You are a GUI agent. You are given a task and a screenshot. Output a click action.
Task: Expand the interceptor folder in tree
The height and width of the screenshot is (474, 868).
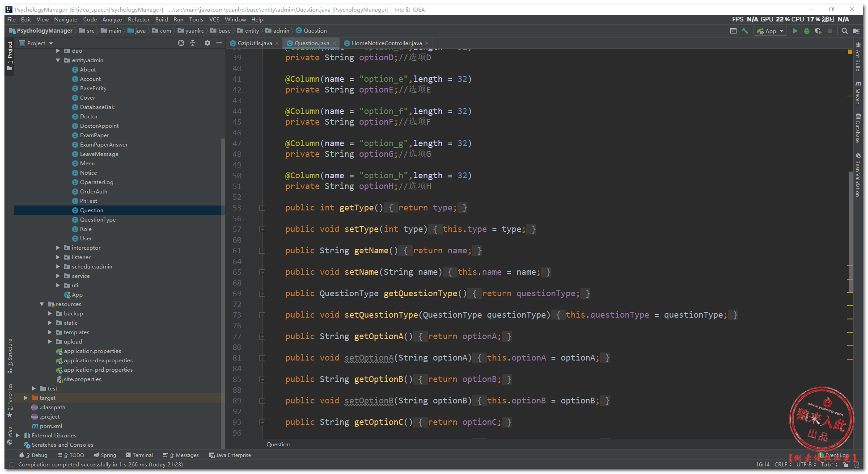58,247
